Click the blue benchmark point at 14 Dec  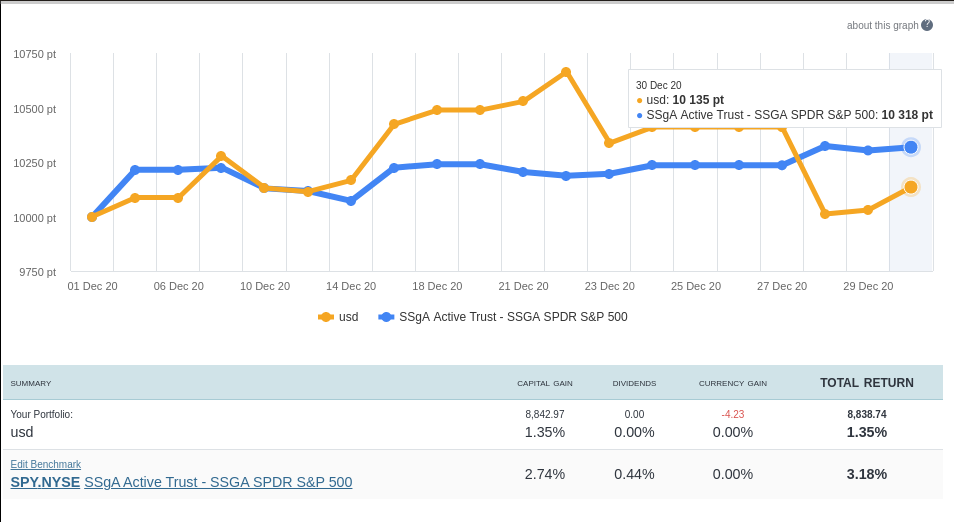tap(351, 201)
